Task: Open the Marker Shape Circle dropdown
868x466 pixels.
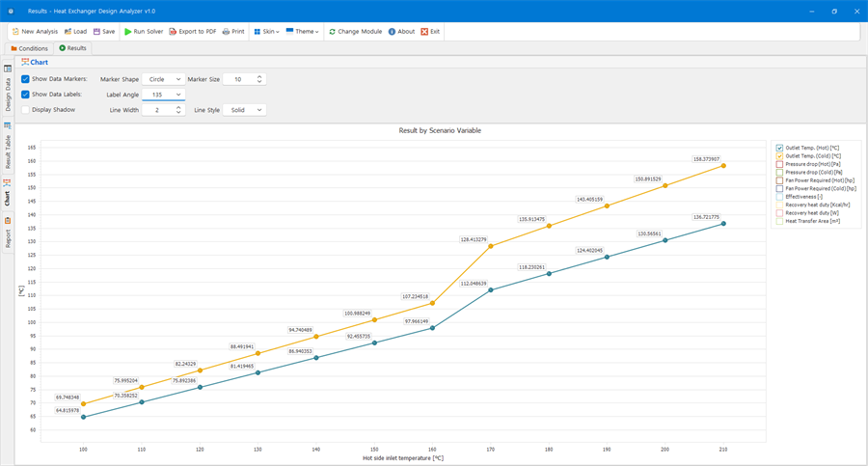Action: 163,79
